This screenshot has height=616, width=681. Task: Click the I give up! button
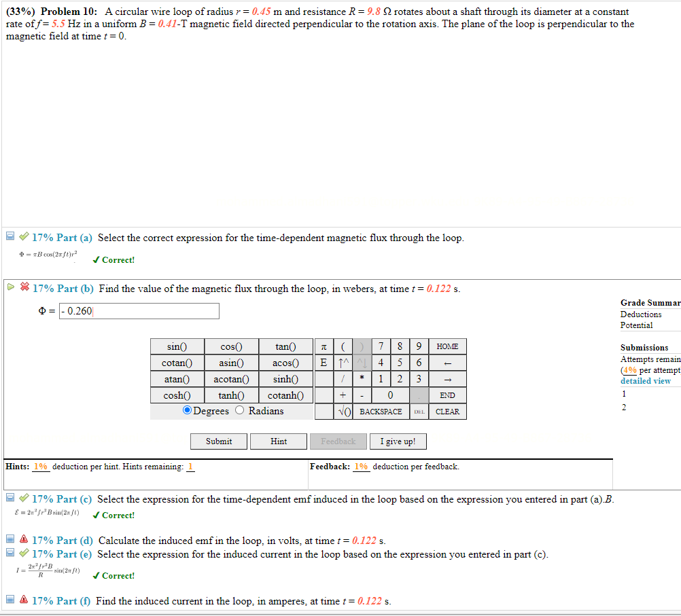[x=398, y=441]
